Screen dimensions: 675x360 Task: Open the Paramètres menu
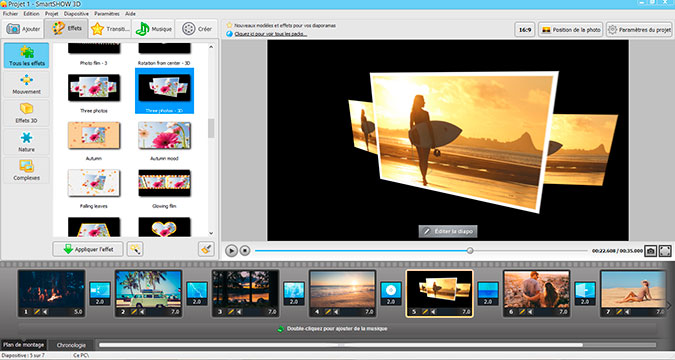[107, 13]
